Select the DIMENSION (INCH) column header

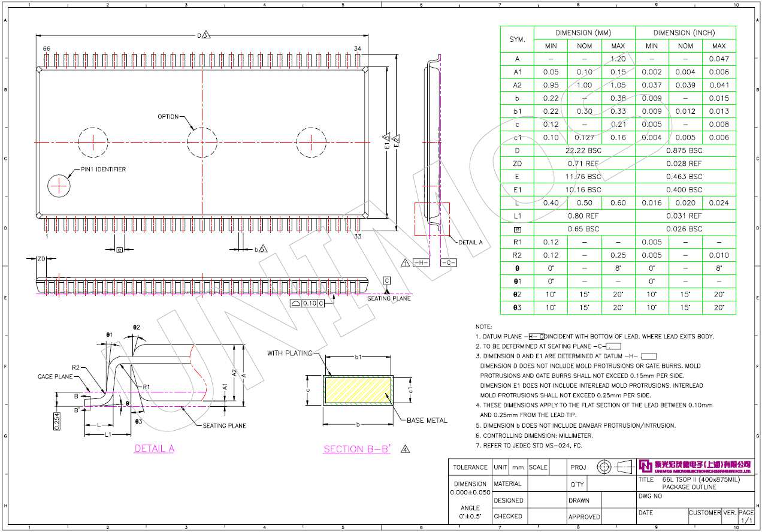[685, 33]
